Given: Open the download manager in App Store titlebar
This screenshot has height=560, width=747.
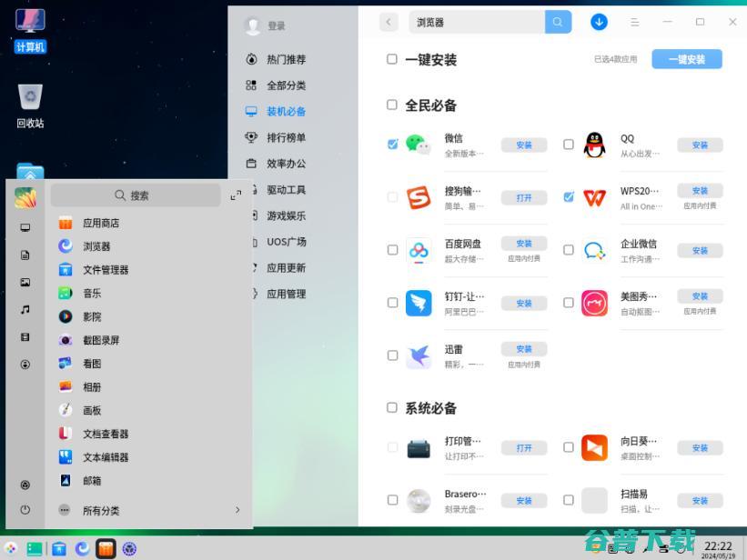Looking at the screenshot, I should [x=599, y=21].
